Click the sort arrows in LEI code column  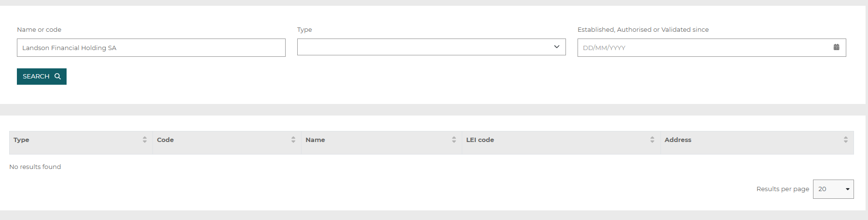pyautogui.click(x=652, y=140)
